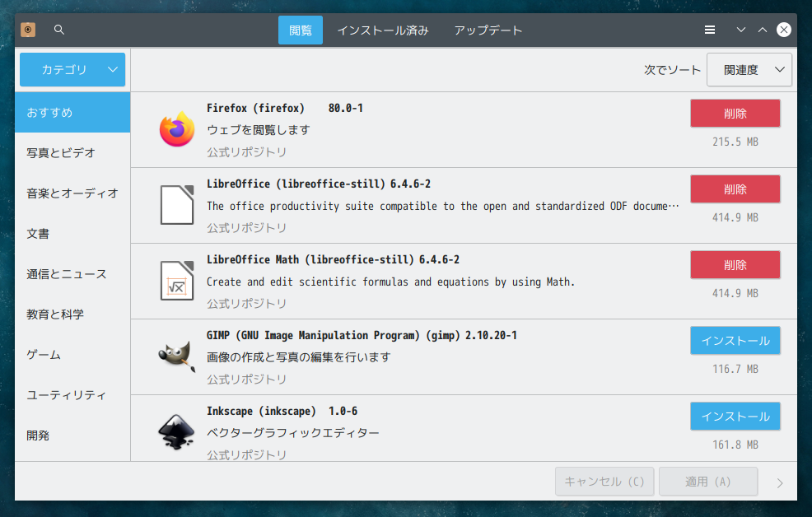Select the 開発 category
Viewport: 812px width, 517px height.
click(x=72, y=435)
